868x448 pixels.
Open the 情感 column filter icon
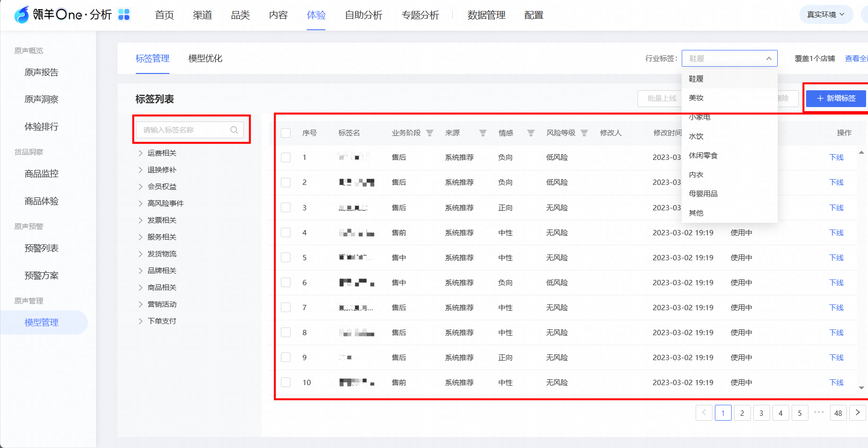(x=531, y=133)
